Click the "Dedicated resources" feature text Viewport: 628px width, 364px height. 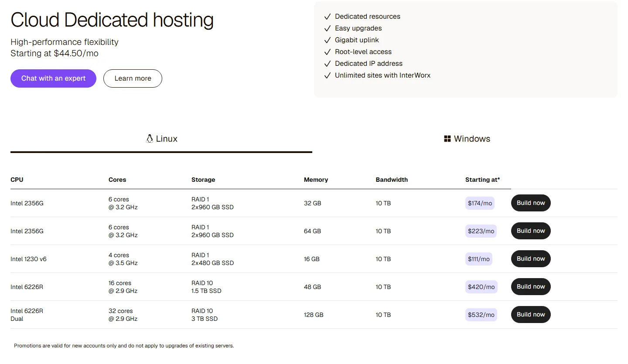tap(368, 17)
